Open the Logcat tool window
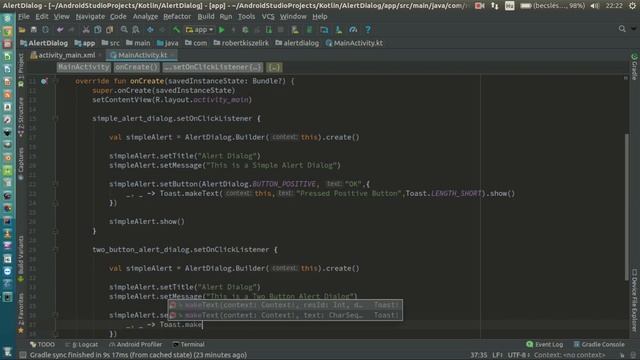The image size is (640, 360). coord(82,344)
